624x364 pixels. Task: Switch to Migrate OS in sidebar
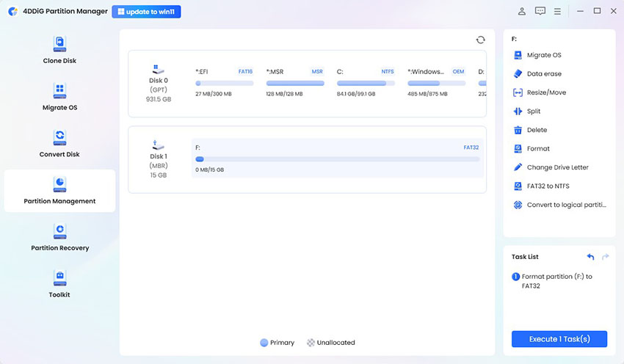(59, 97)
